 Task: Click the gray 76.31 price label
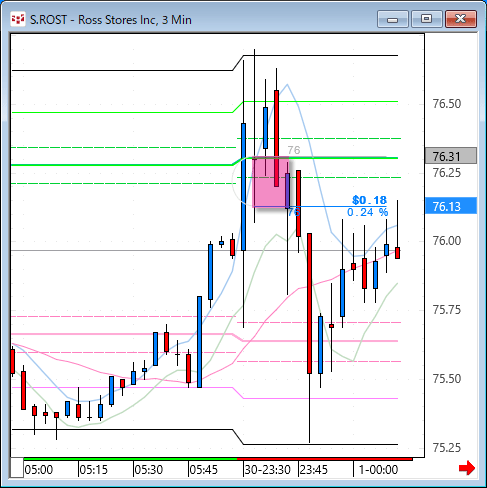[451, 156]
